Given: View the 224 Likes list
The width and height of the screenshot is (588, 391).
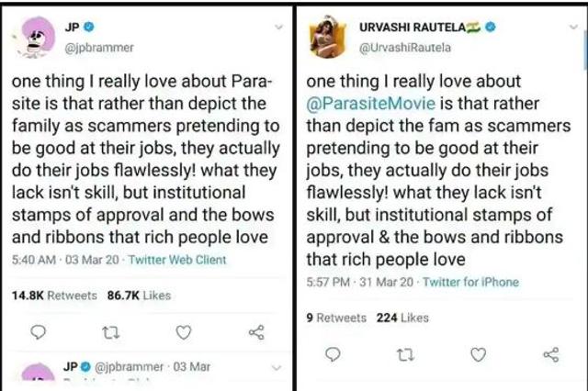Looking at the screenshot, I should pyautogui.click(x=402, y=318).
